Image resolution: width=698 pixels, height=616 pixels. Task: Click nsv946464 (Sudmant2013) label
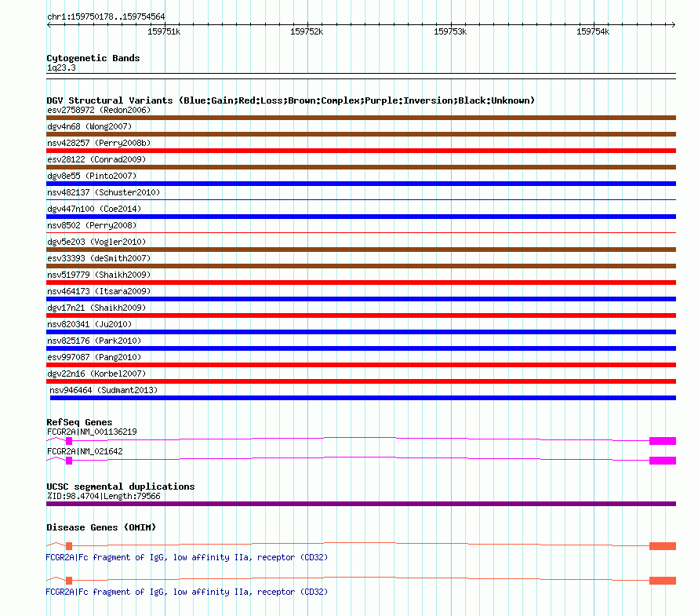tap(104, 390)
